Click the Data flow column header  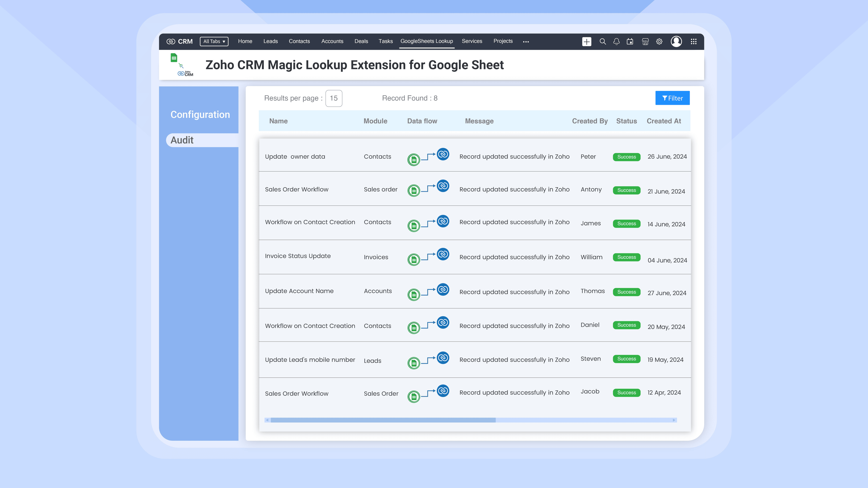click(422, 121)
